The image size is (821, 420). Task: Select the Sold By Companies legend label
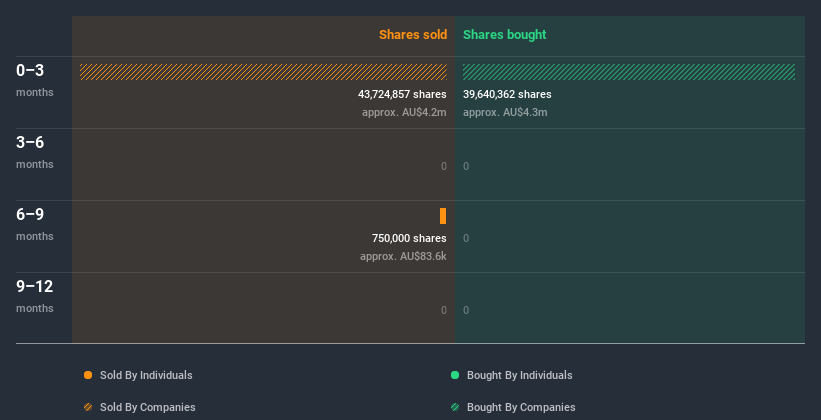coord(148,407)
